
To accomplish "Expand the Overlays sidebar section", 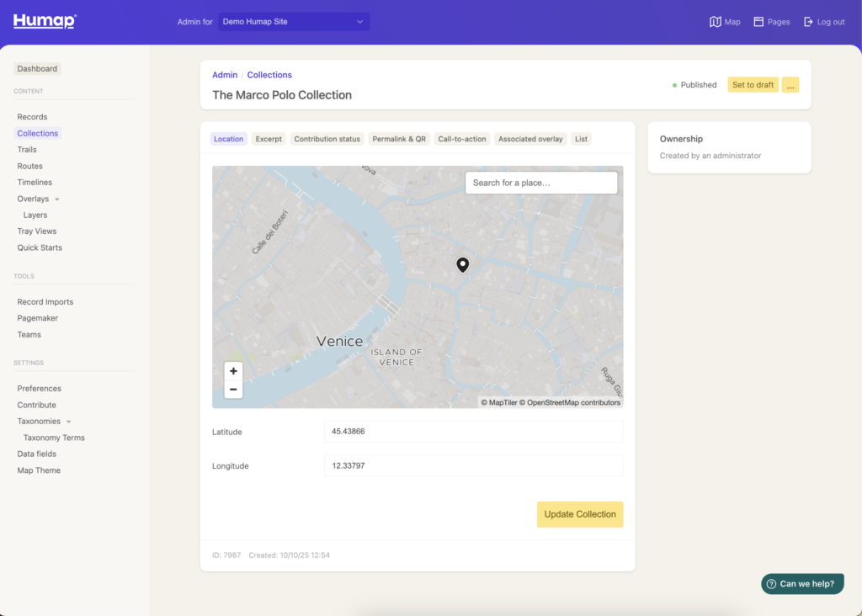I will [x=57, y=199].
